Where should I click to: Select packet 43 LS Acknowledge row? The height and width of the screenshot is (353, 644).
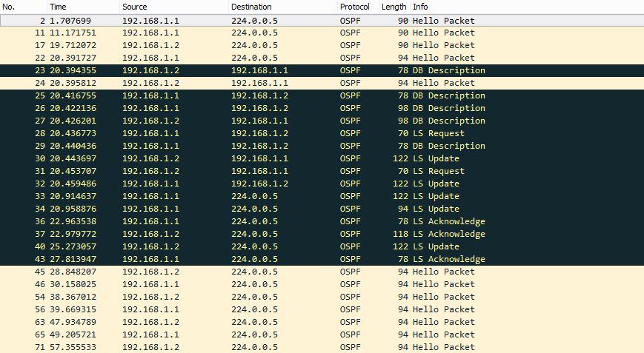322,259
